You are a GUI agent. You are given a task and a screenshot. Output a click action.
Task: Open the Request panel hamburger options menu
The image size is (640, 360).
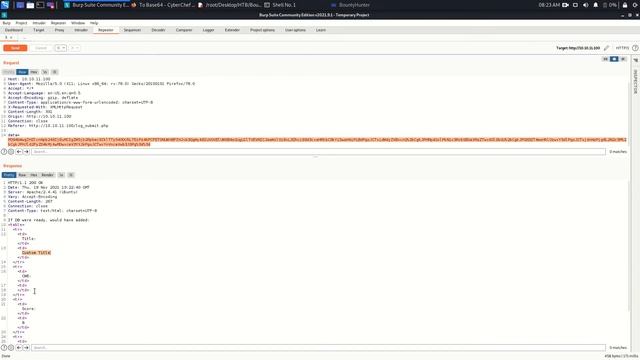54,72
